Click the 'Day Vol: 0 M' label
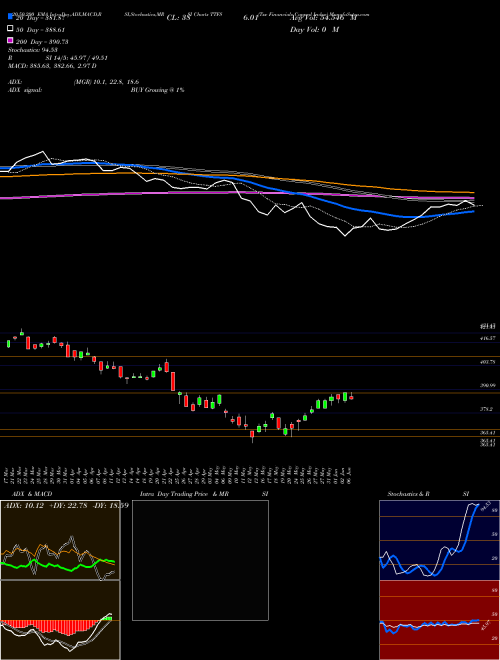500x660 pixels. pos(314,30)
